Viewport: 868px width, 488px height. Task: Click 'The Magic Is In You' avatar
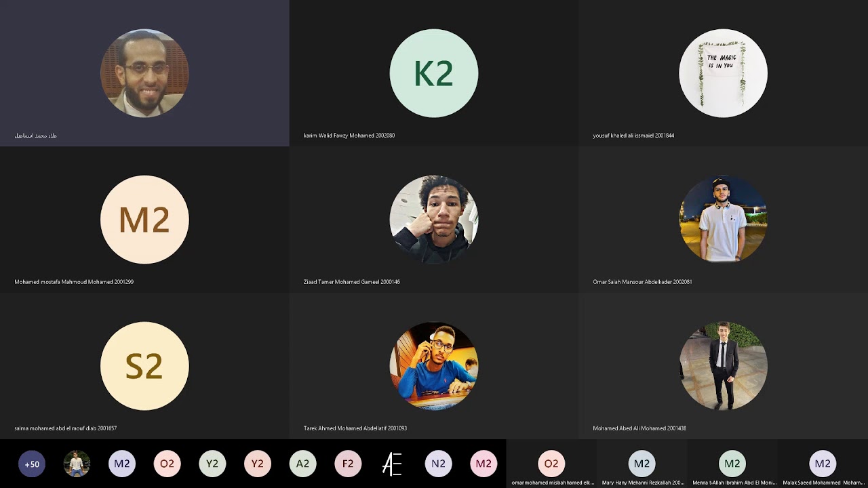click(x=723, y=73)
